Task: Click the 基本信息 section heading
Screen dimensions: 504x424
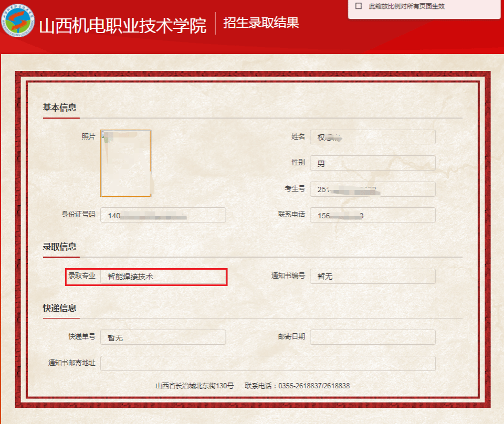Action: [59, 108]
